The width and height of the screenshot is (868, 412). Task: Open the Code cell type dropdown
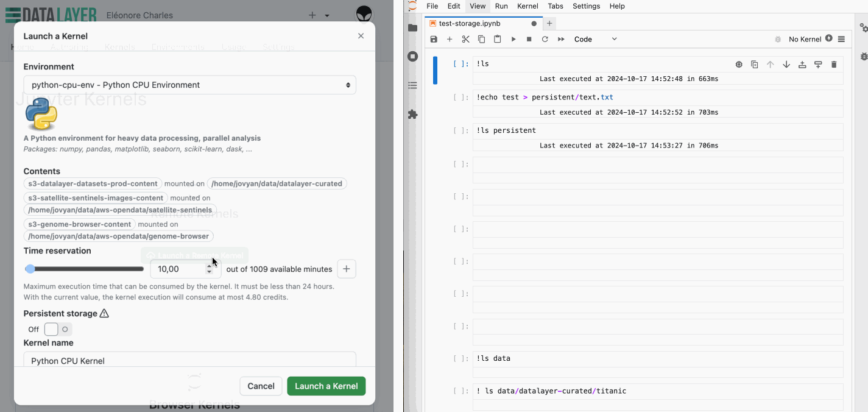[595, 39]
